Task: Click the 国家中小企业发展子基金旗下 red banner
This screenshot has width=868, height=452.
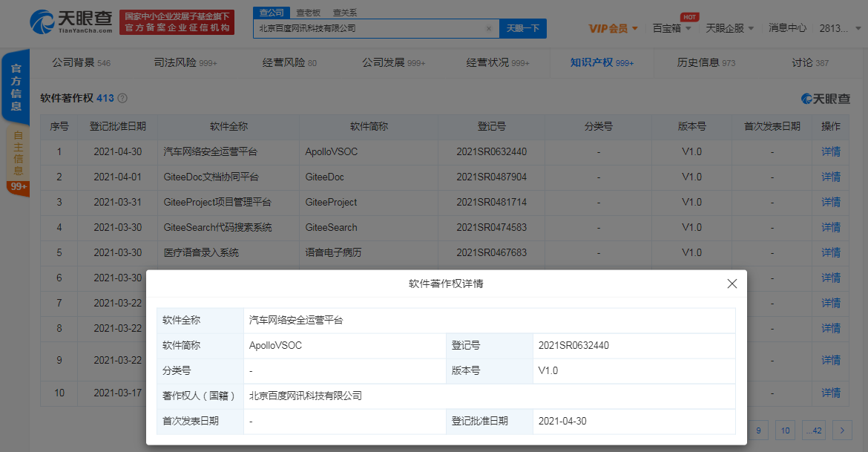Action: tap(177, 22)
